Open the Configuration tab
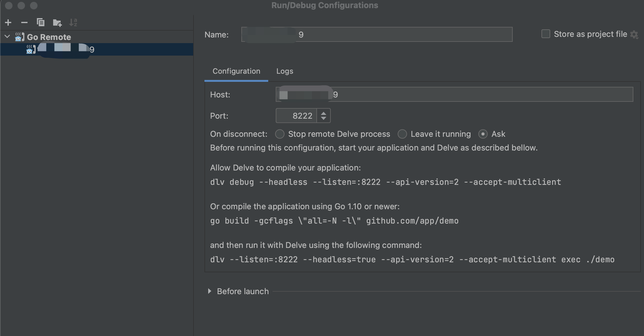The image size is (644, 336). [x=236, y=71]
